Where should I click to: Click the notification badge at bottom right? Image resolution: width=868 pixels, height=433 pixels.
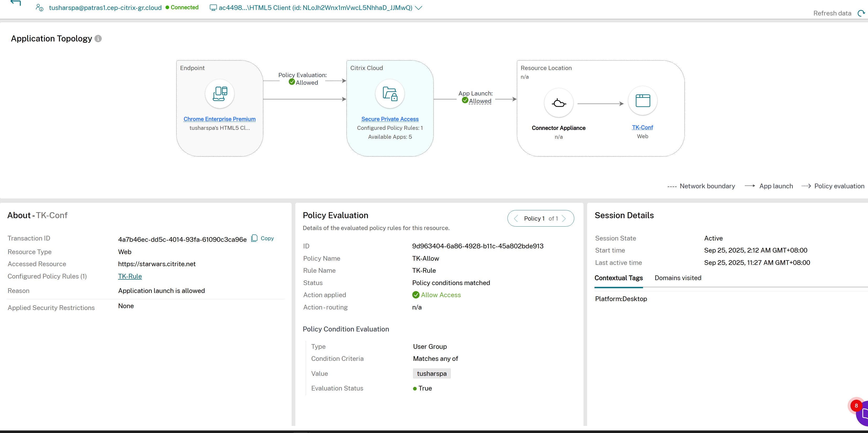(x=856, y=406)
